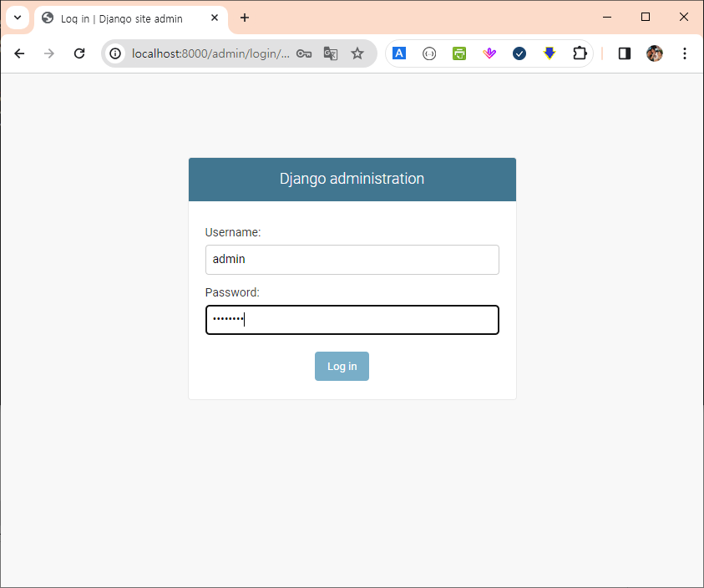This screenshot has width=704, height=588.
Task: Click the Password: label
Action: (232, 292)
